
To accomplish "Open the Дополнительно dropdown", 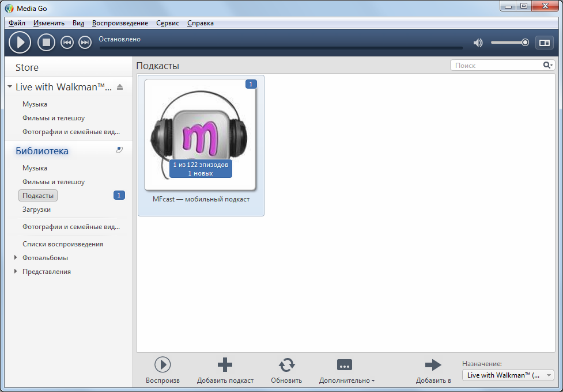I will click(347, 371).
